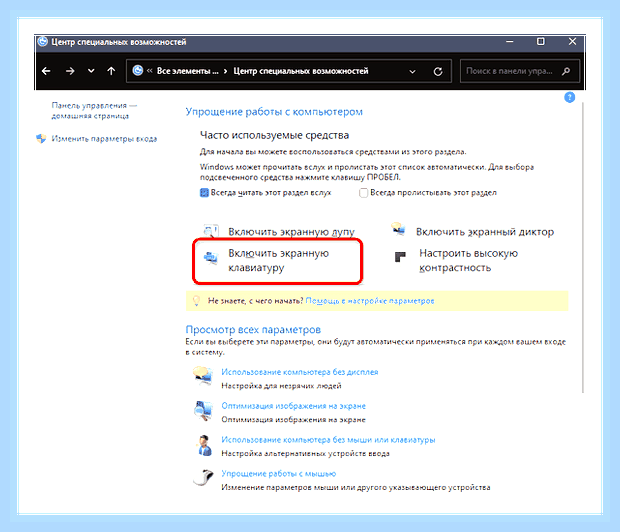
Task: Click the window title bar app icon
Action: 43,42
